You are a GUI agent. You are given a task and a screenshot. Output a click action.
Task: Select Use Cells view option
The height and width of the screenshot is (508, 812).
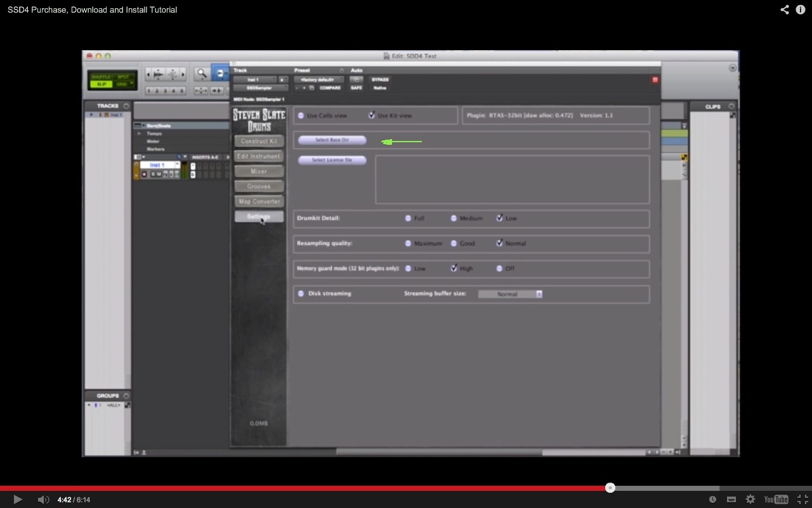tap(301, 116)
